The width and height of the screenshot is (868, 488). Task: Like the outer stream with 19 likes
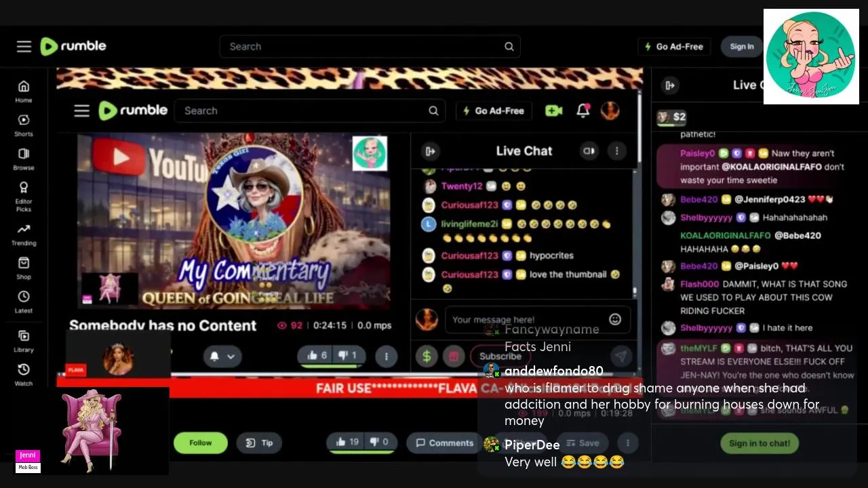tap(347, 442)
